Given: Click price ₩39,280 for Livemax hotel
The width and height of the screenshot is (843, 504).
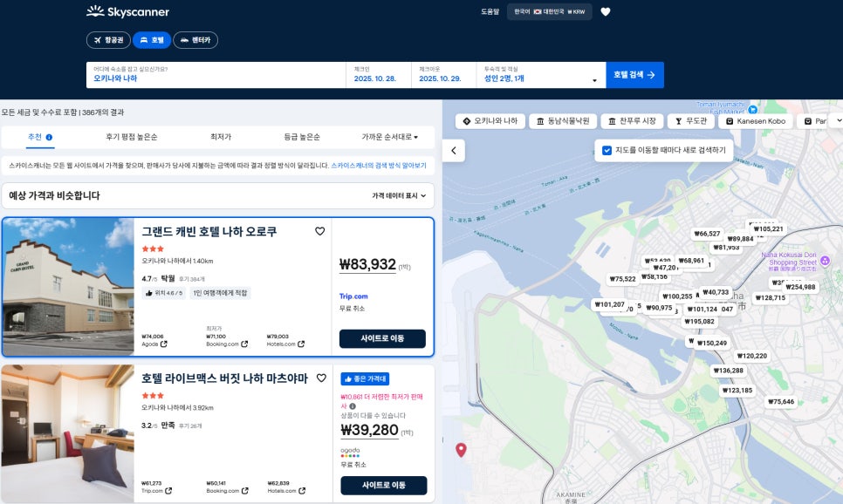Looking at the screenshot, I should click(370, 430).
